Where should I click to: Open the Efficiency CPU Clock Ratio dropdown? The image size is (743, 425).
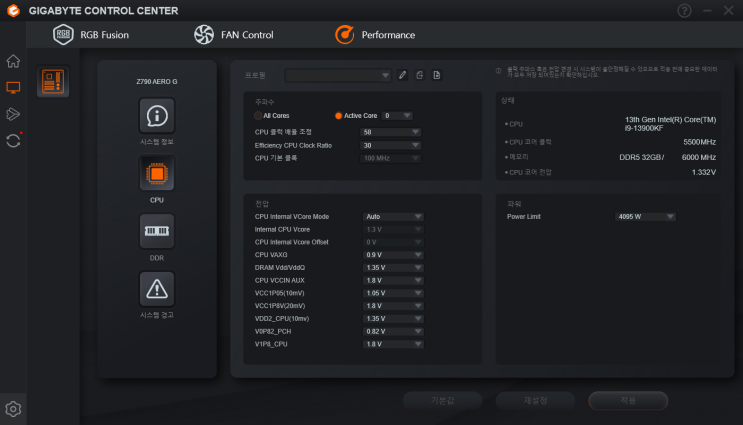pos(390,145)
